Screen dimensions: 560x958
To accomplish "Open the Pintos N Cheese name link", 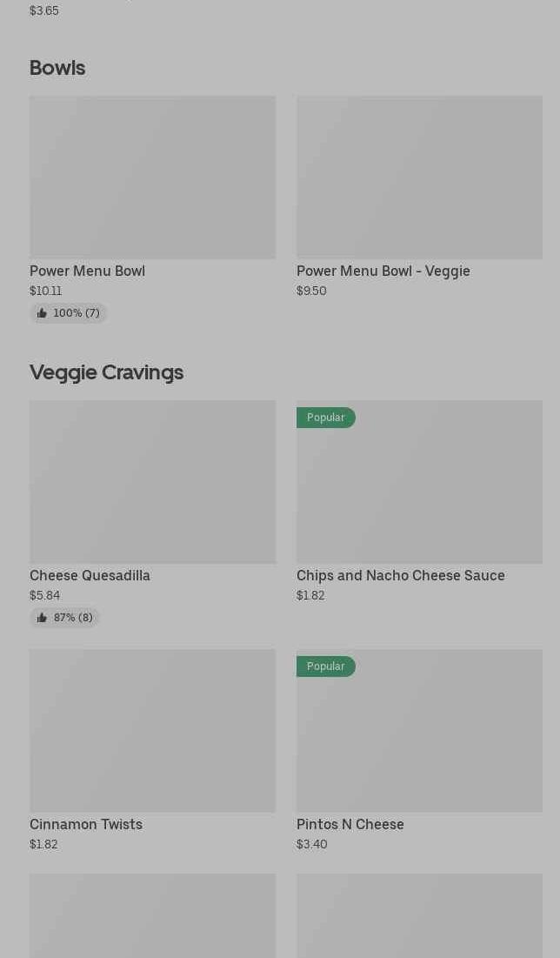I will 350,825.
